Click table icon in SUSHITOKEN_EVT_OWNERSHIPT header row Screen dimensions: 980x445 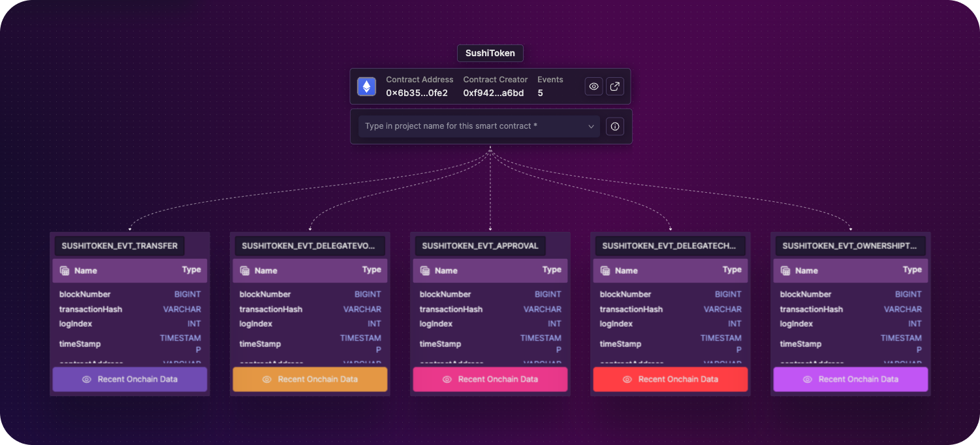[x=785, y=271]
